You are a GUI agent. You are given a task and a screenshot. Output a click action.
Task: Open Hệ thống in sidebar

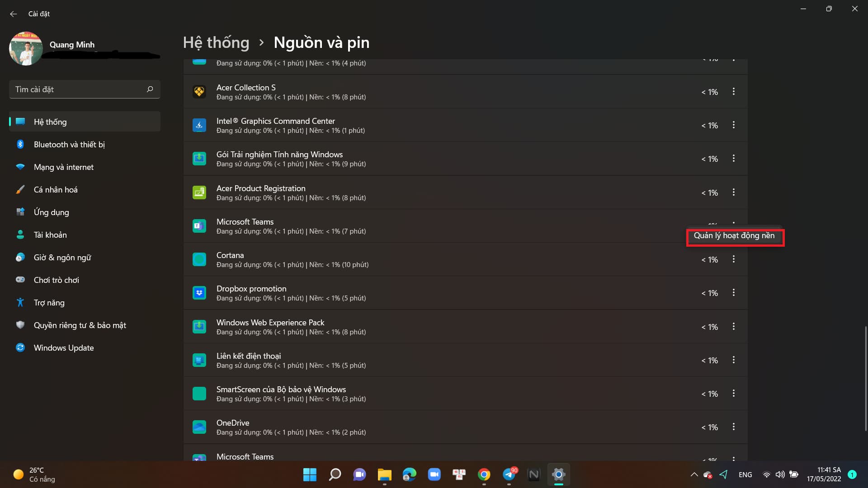tap(85, 122)
